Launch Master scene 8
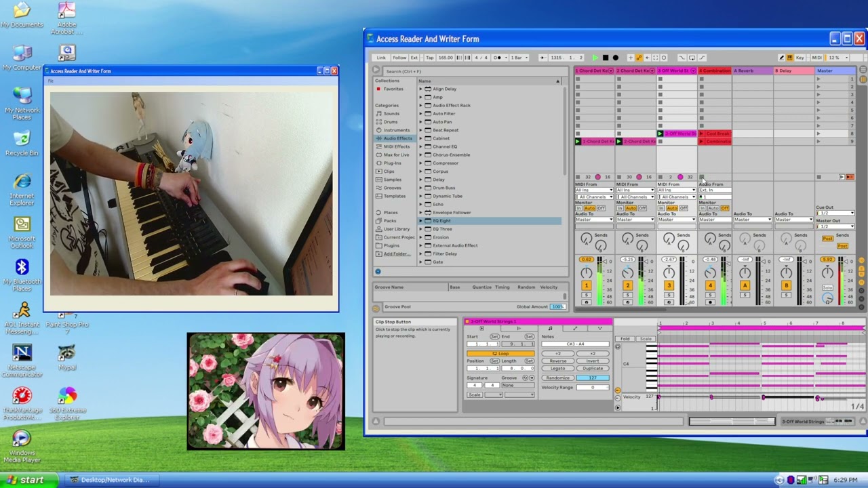Image resolution: width=868 pixels, height=488 pixels. (x=818, y=134)
